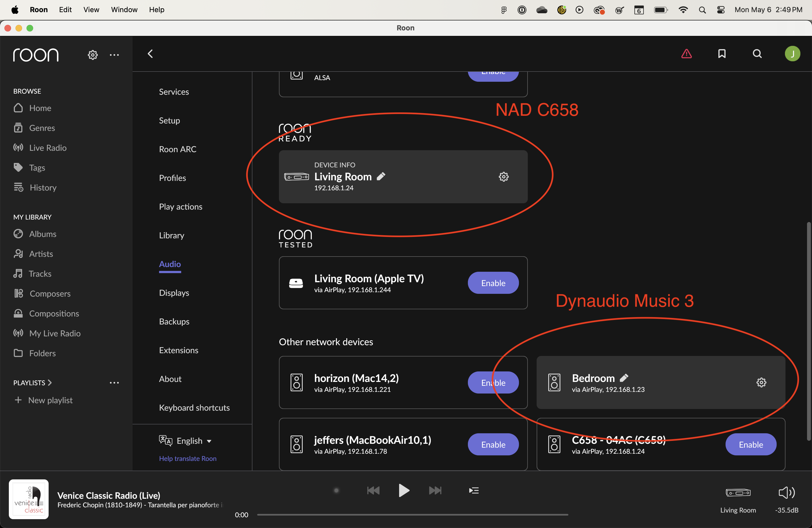
Task: Open Compositions in My Library
Action: (46, 313)
